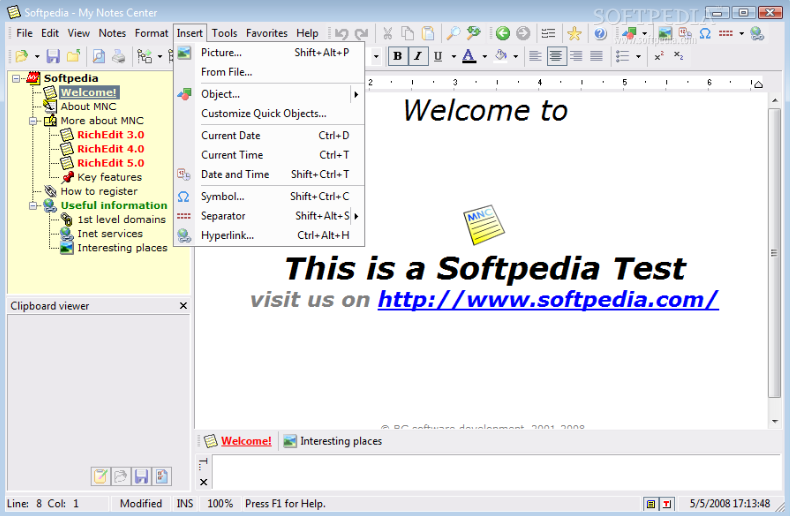Click inside the bottom search input field
The height and width of the screenshot is (516, 790).
[496, 471]
